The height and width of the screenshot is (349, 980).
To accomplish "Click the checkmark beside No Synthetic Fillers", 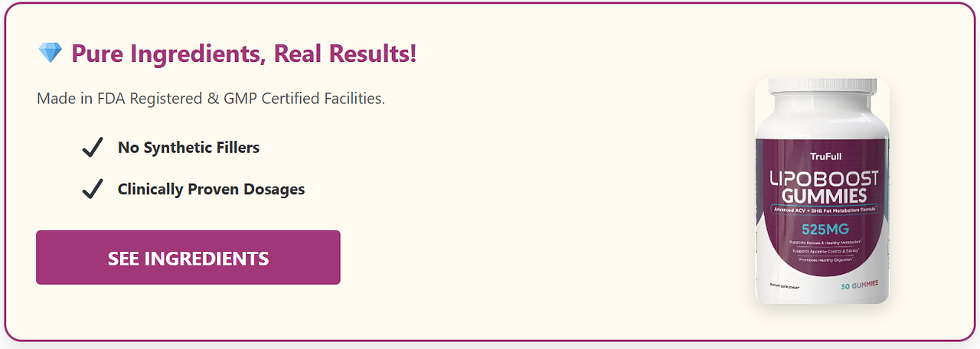I will (93, 148).
